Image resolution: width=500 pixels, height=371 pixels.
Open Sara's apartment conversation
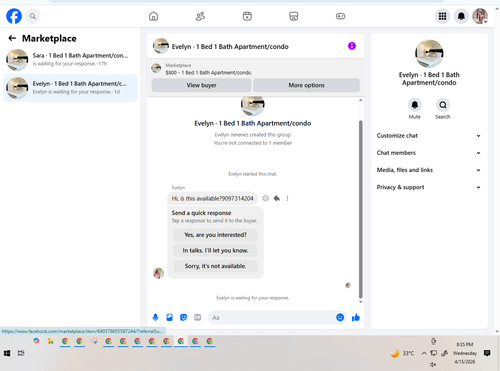[x=70, y=60]
